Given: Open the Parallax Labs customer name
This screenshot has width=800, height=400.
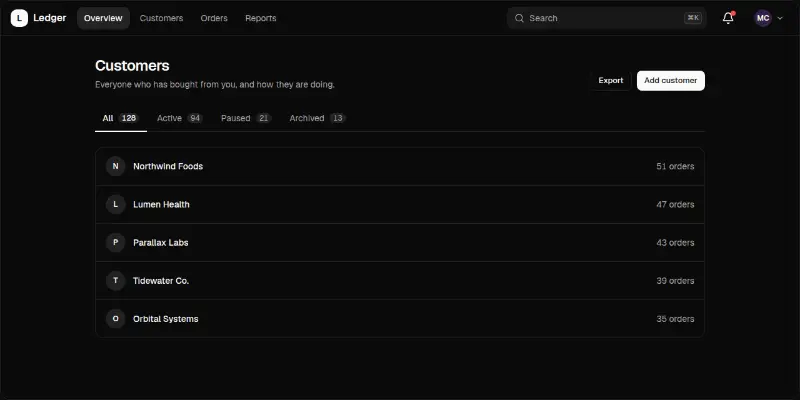Looking at the screenshot, I should point(161,243).
